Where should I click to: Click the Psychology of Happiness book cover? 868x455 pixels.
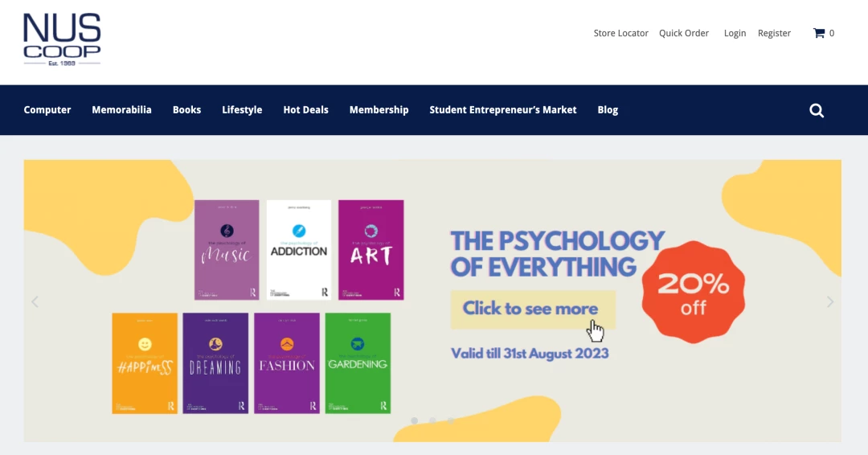click(x=145, y=363)
